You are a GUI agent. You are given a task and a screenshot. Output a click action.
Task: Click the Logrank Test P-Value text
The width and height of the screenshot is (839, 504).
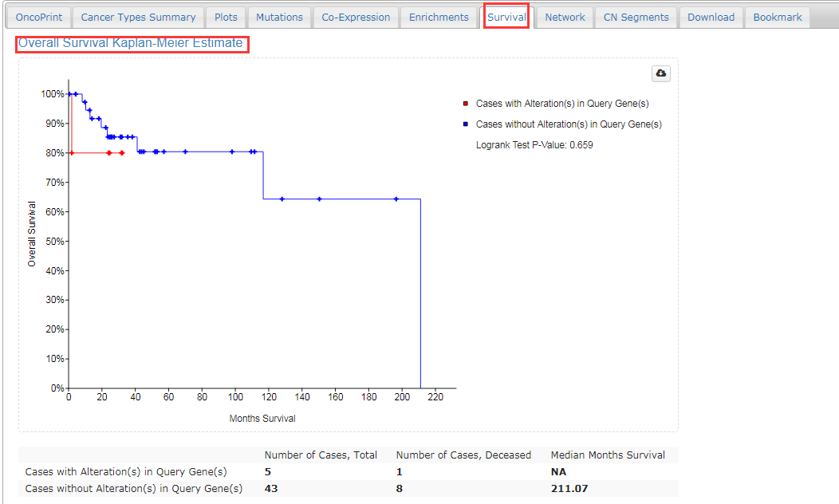[x=534, y=145]
